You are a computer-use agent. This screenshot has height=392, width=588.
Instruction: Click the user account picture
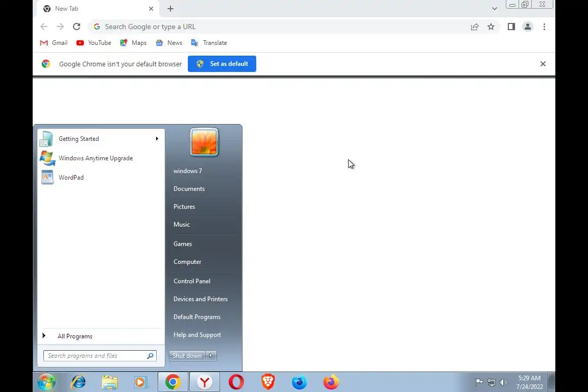pos(204,142)
